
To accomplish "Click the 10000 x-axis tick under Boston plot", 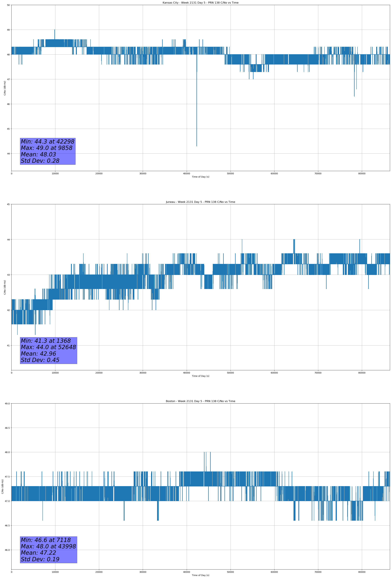I will 55,572.
